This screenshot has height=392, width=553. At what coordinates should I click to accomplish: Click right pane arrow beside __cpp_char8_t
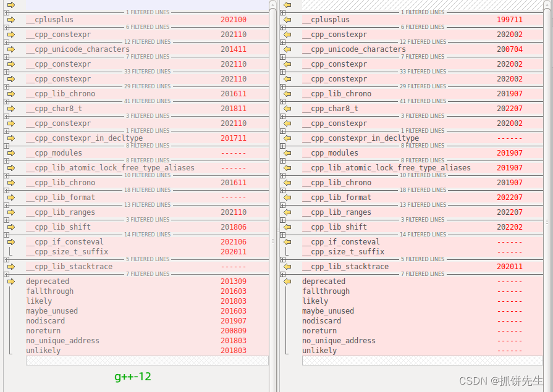[x=287, y=109]
